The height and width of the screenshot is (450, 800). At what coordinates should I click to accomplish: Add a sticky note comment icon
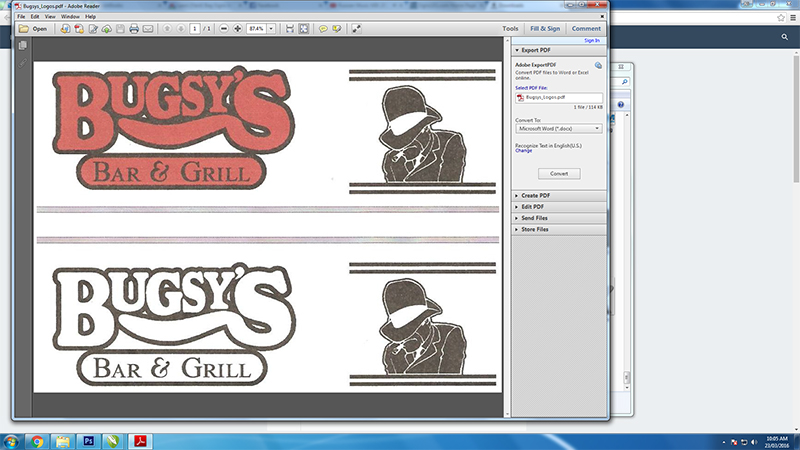click(x=323, y=29)
